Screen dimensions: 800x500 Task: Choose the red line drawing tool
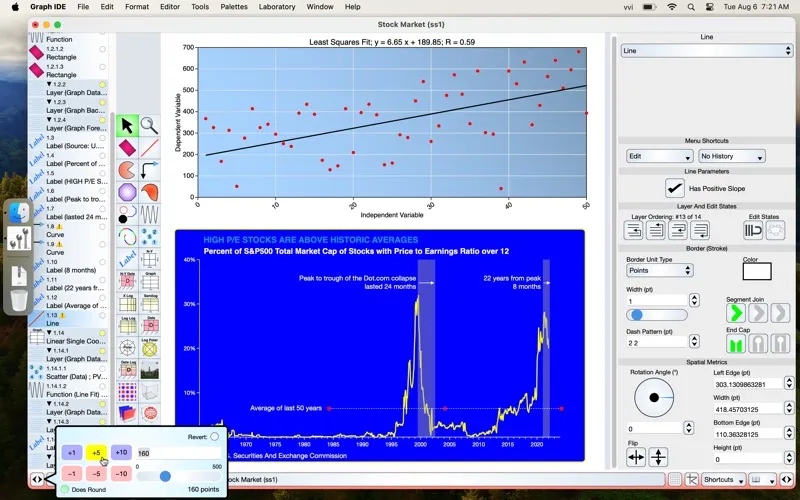pyautogui.click(x=149, y=148)
